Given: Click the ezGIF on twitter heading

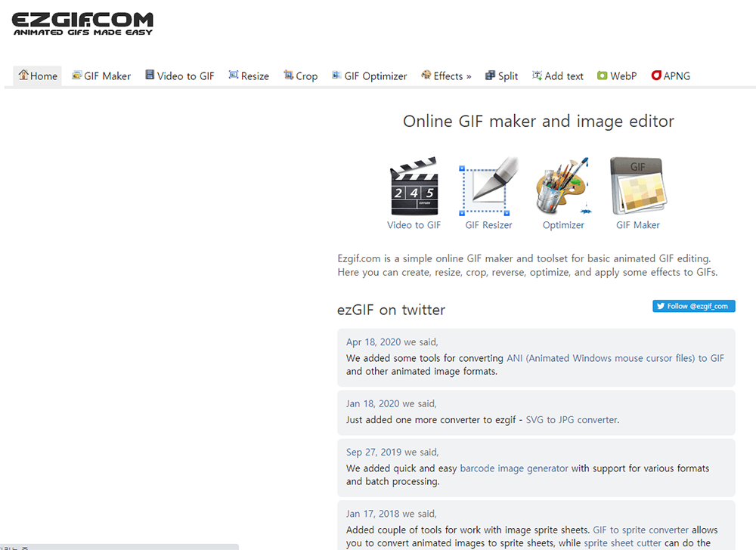Looking at the screenshot, I should pyautogui.click(x=391, y=310).
